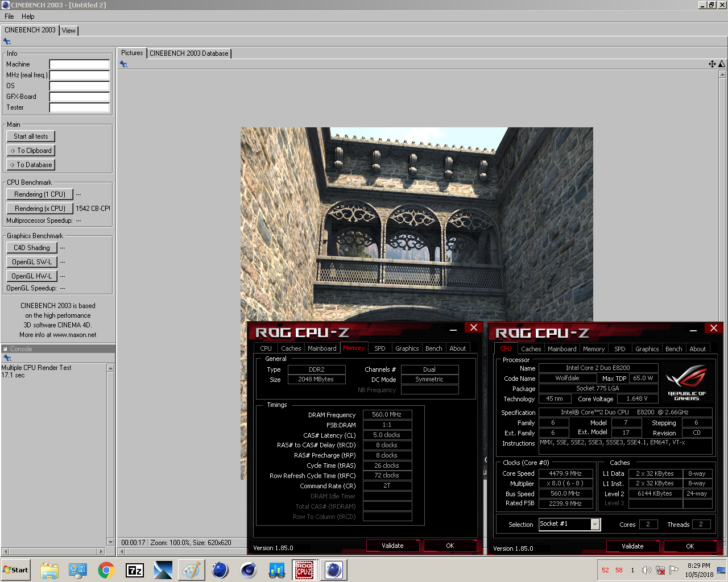728x582 pixels.
Task: Click the 4479.9 MHz Core Speed value
Action: pyautogui.click(x=565, y=473)
